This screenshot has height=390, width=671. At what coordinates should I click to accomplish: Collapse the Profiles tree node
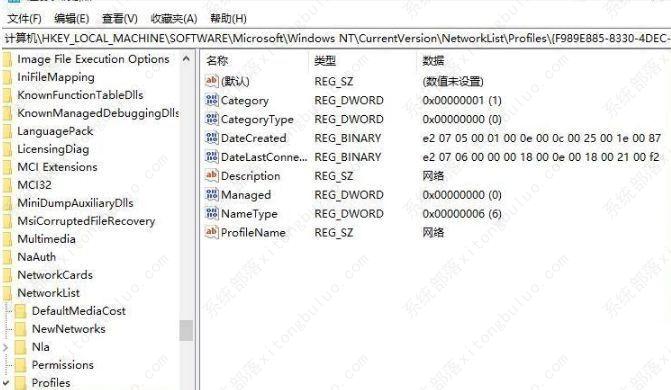point(6,383)
